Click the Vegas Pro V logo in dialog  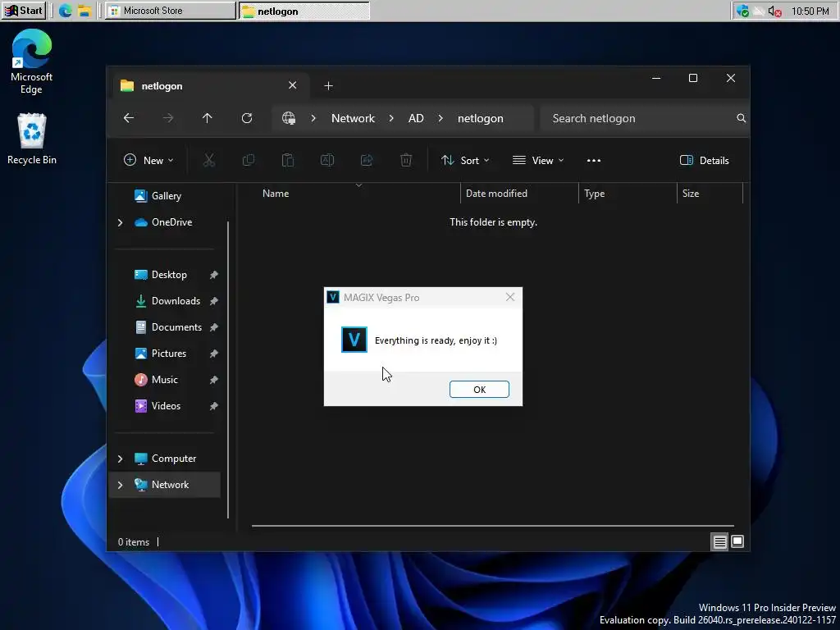(x=354, y=340)
